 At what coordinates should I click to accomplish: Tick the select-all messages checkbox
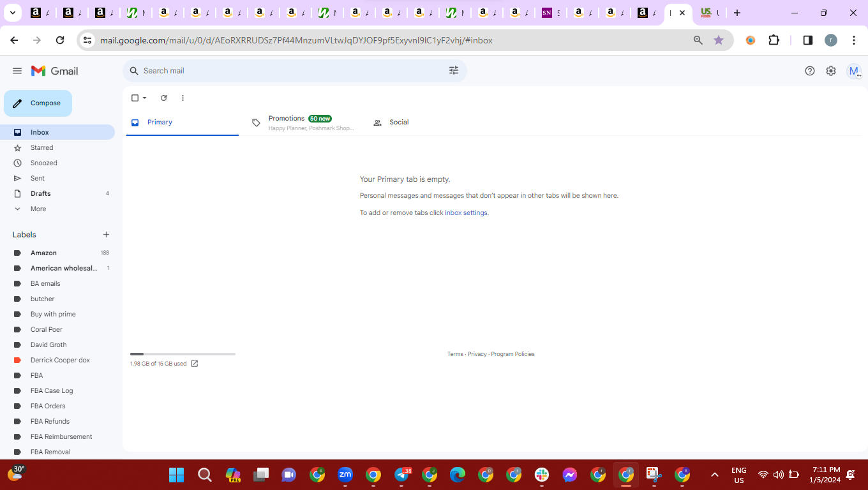click(135, 98)
